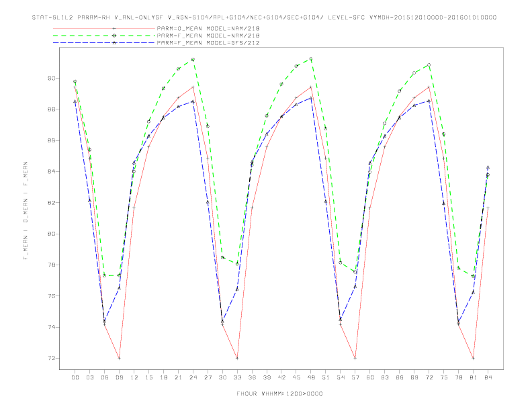Click x-axis tick label 51
Viewport: 532px width, 411px height.
point(326,377)
